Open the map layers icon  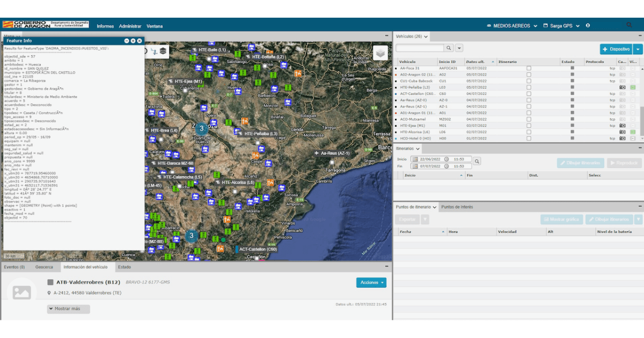point(163,50)
